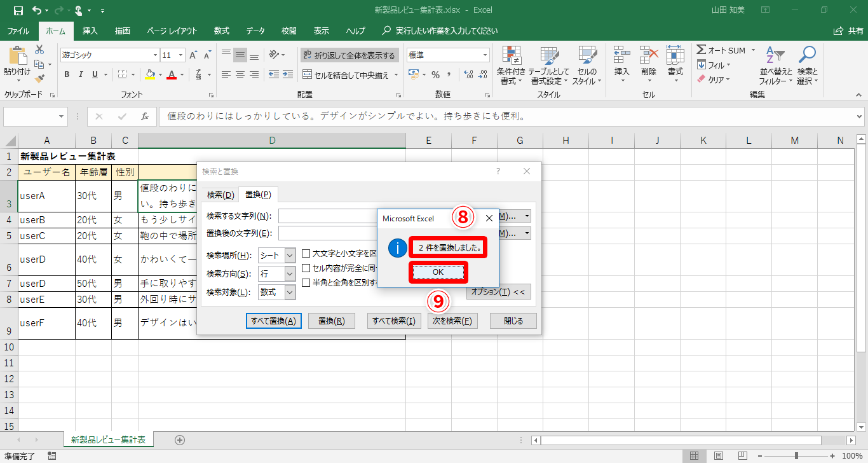Open the 検索場所 シート dropdown

tap(290, 256)
